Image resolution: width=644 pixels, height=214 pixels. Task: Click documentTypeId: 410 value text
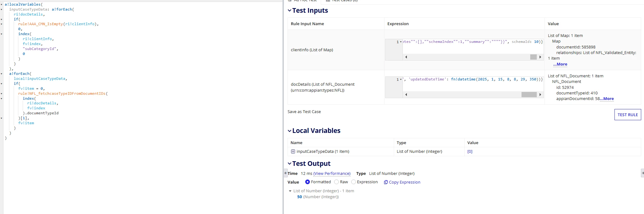pyautogui.click(x=577, y=93)
